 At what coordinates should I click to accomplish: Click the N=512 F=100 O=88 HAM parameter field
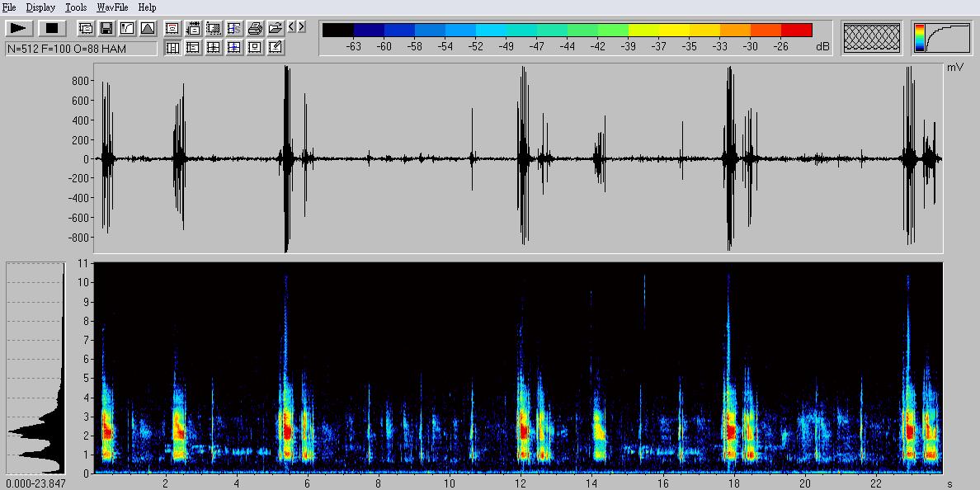point(81,49)
